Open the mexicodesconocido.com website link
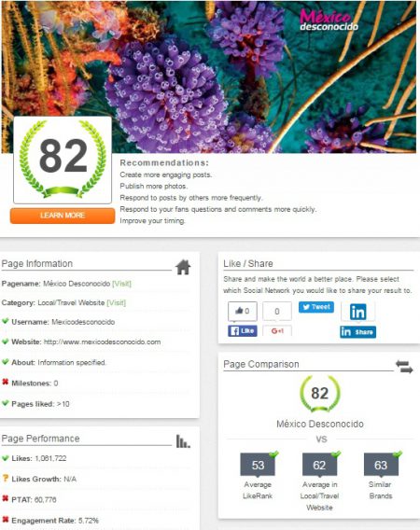Image resolution: width=420 pixels, height=530 pixels. click(102, 342)
